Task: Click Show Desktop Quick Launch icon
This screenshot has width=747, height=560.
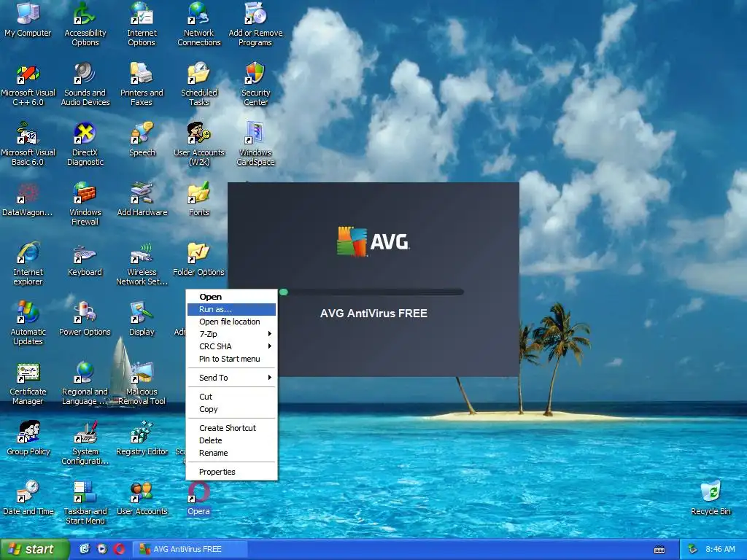Action: [85, 549]
